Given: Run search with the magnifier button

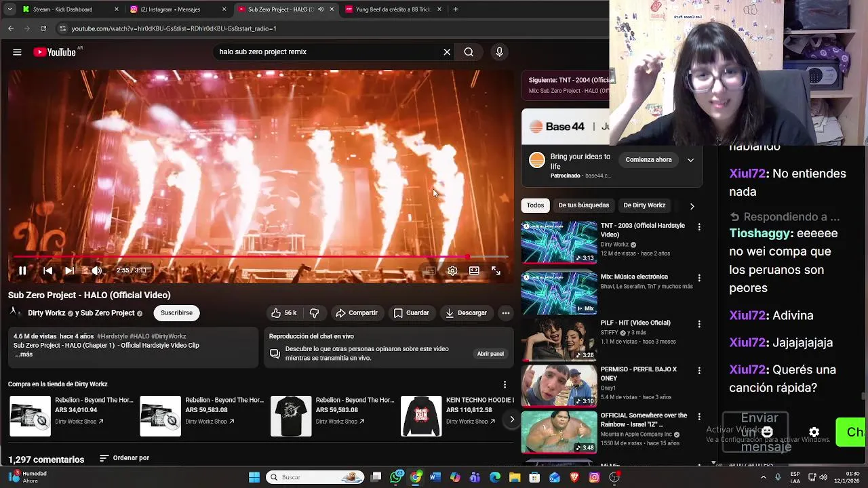Looking at the screenshot, I should coord(469,52).
